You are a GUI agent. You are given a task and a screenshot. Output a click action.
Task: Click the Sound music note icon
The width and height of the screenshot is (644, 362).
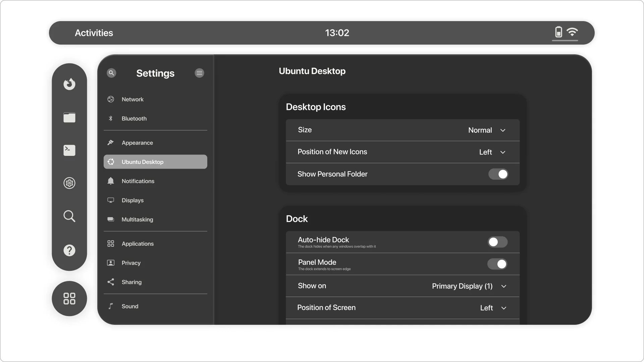111,306
